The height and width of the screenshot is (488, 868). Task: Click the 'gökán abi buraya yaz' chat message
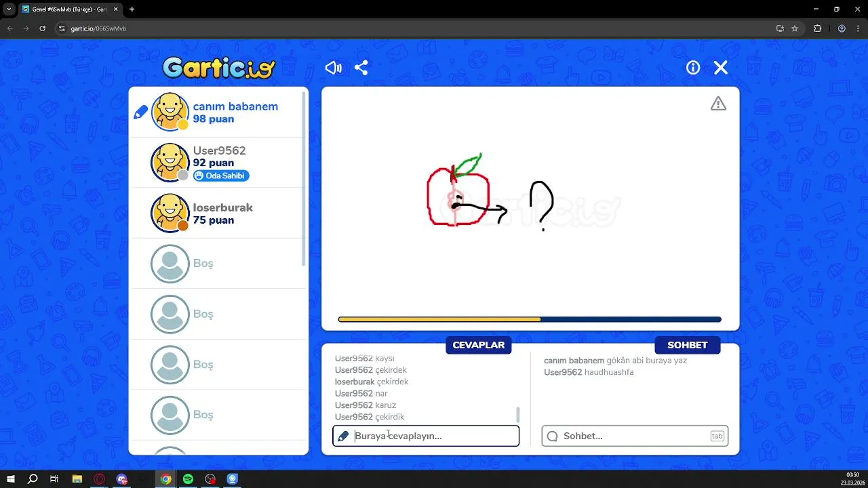pyautogui.click(x=647, y=361)
